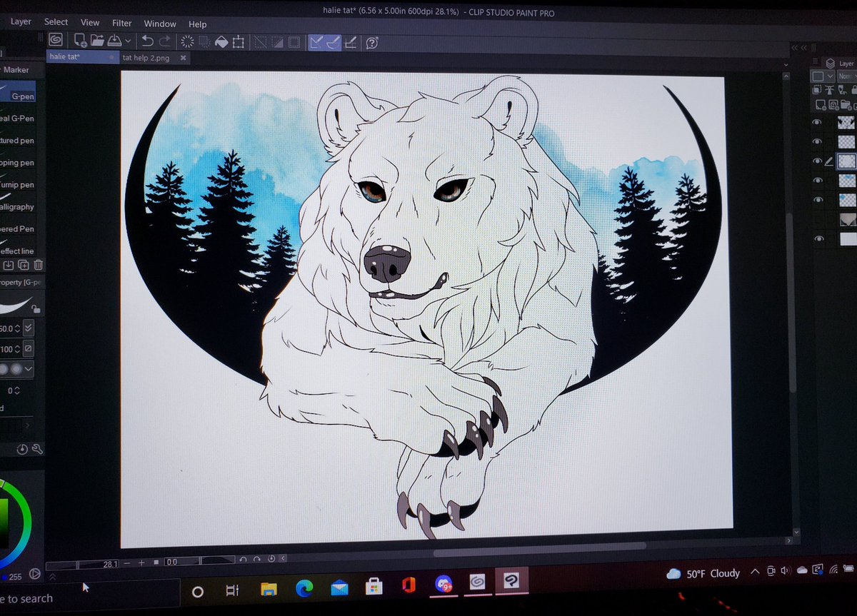Create a new canvas from the toolbar
Image resolution: width=857 pixels, height=616 pixels.
(80, 41)
